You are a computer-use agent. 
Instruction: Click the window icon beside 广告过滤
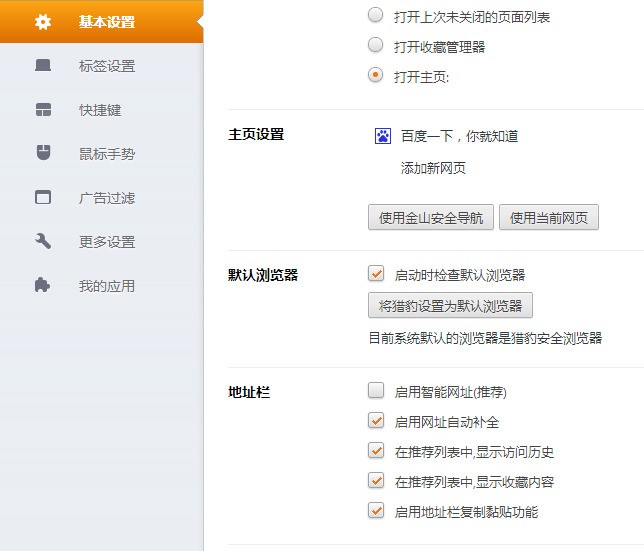coord(43,197)
